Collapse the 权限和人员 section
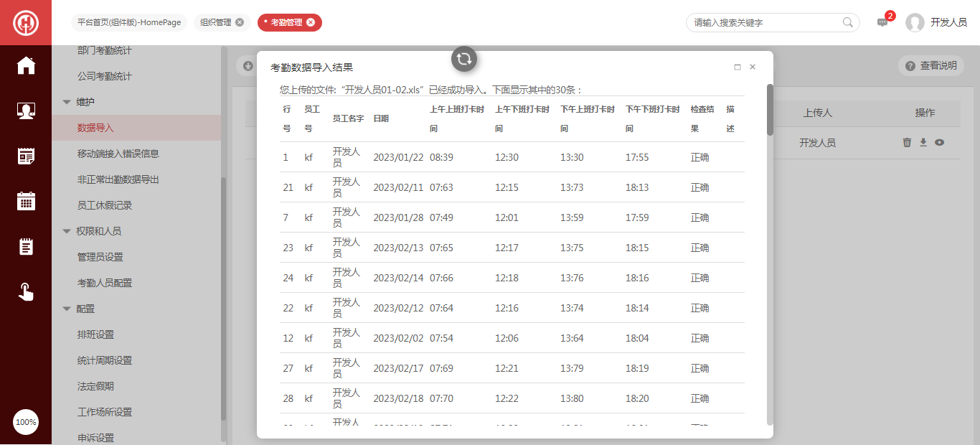Screen dimensions: 980x445 point(67,231)
